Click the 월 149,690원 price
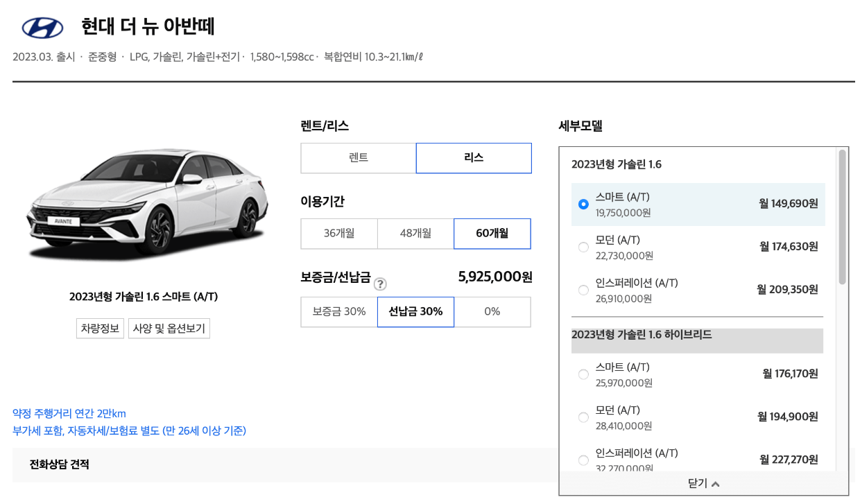 (x=789, y=204)
